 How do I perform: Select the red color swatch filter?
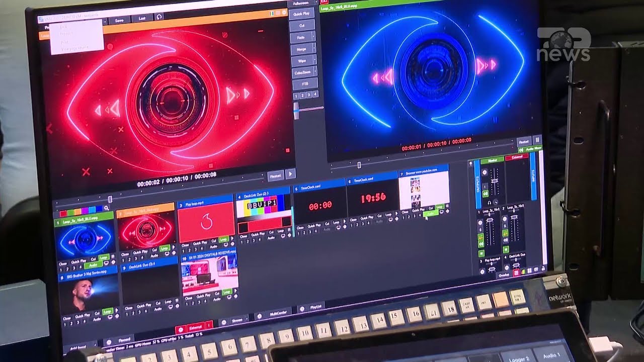pos(63,213)
